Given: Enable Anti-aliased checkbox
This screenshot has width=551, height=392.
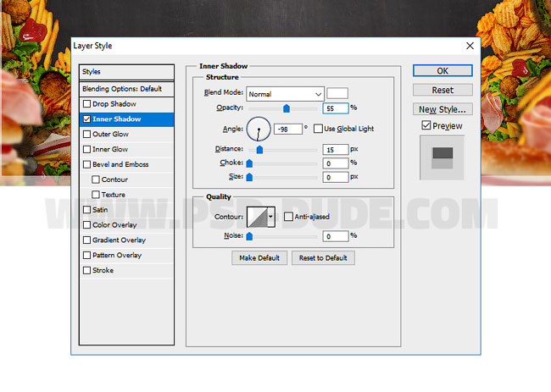Looking at the screenshot, I should pyautogui.click(x=288, y=216).
